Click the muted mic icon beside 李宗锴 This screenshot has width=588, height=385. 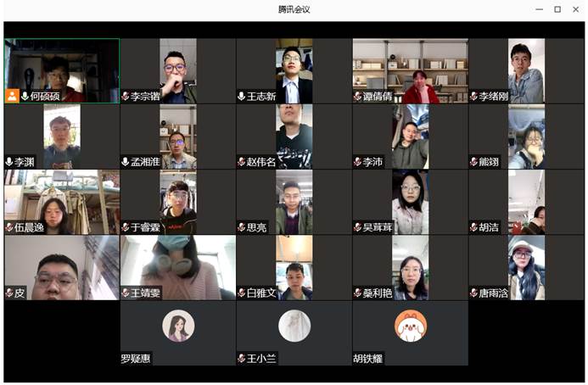[x=126, y=97]
